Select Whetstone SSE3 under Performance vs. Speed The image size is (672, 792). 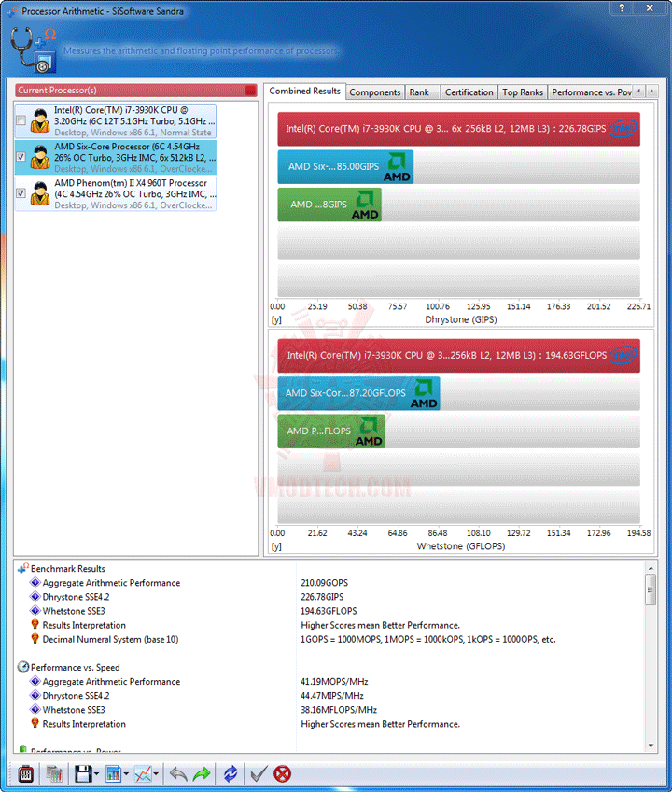tap(74, 710)
